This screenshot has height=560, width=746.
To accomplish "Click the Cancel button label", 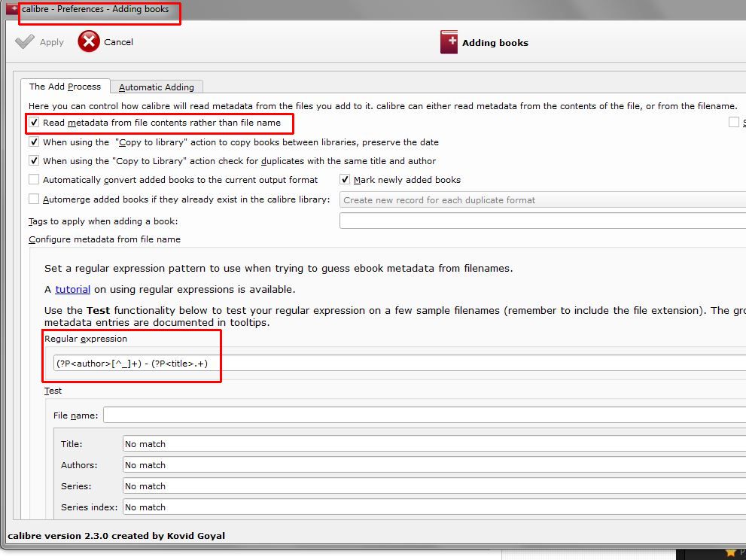I will tap(118, 42).
